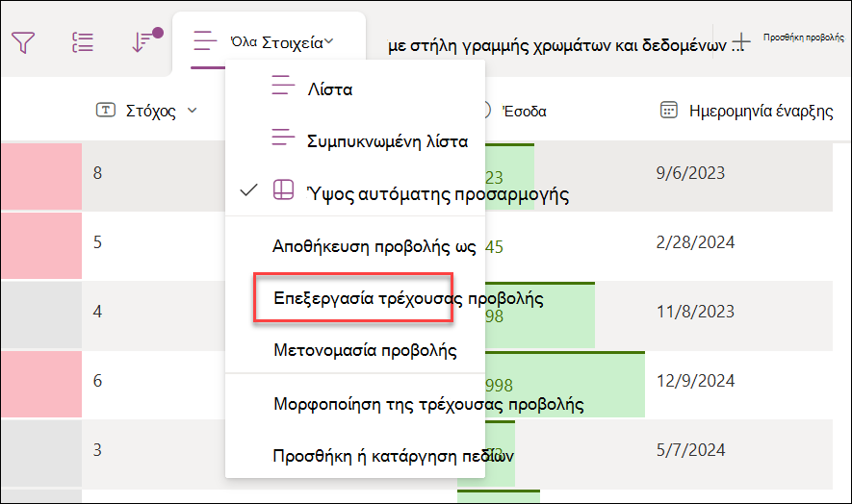
Task: Open the filter funnel icon
Action: point(23,42)
